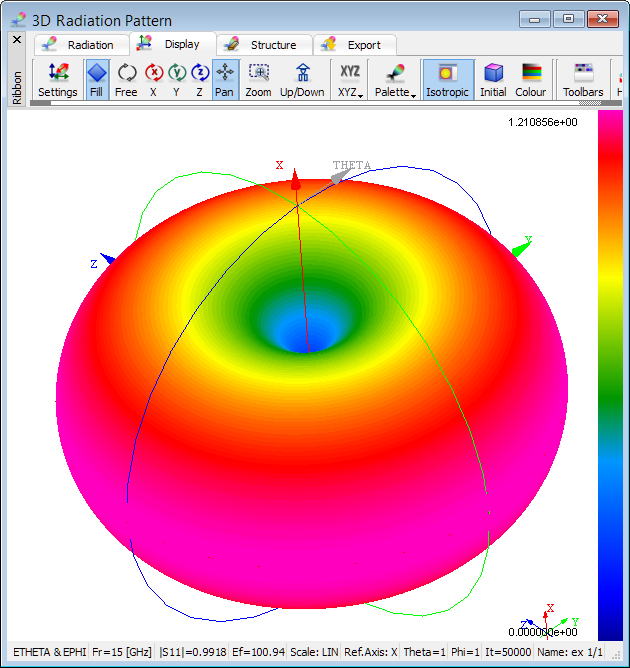Select the Free rotation tool
Image resolution: width=630 pixels, height=668 pixels.
pyautogui.click(x=126, y=80)
